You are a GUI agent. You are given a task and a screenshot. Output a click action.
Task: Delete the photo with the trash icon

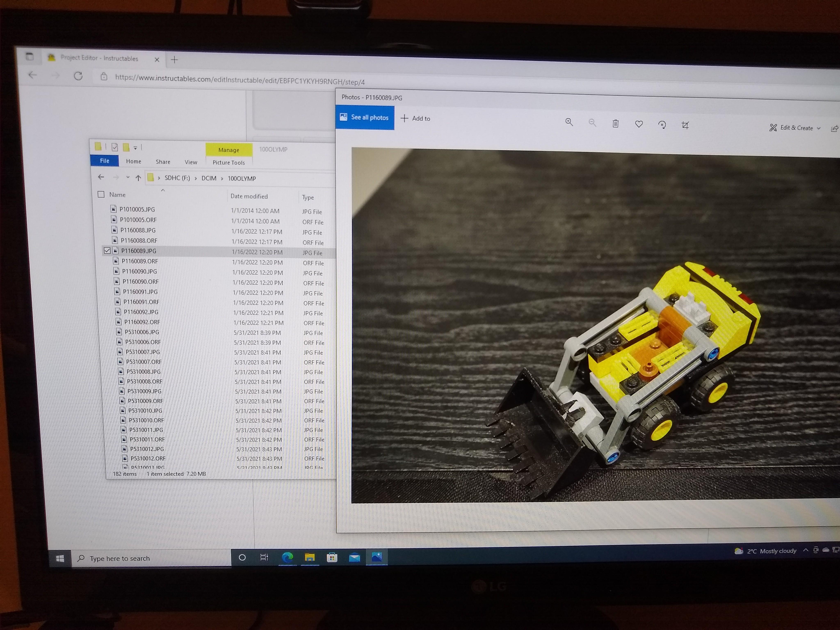click(x=615, y=123)
